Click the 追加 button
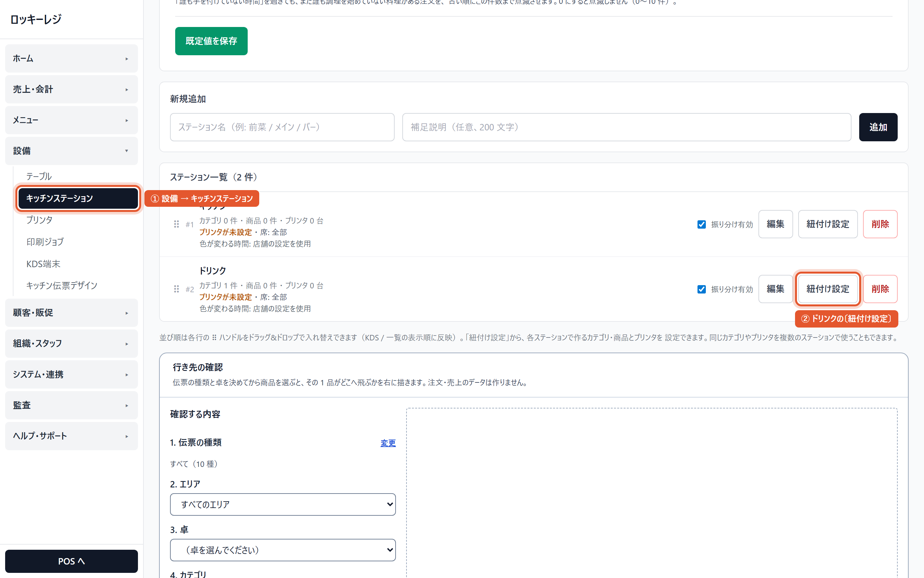The image size is (924, 578). click(x=878, y=127)
